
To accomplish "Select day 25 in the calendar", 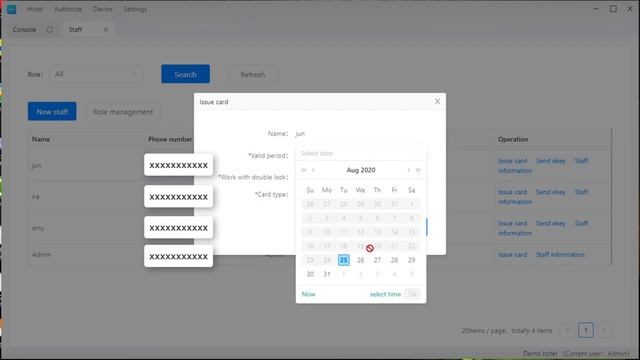I will (344, 260).
